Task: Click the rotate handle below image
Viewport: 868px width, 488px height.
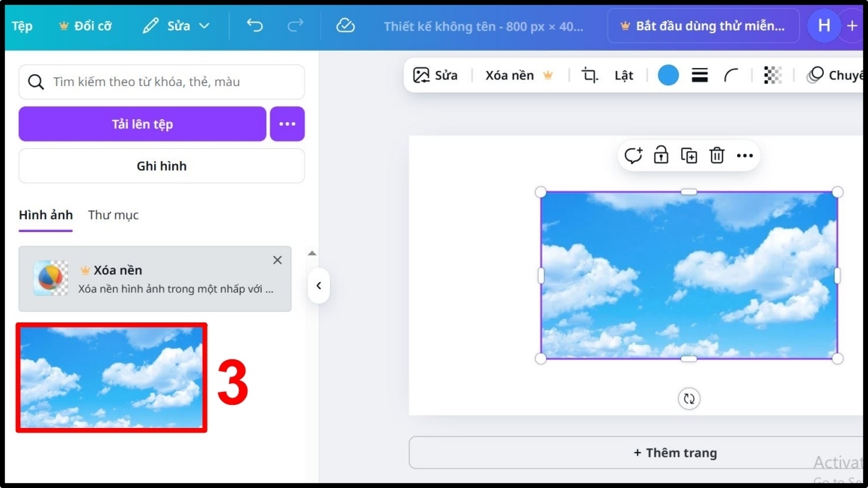Action: pyautogui.click(x=689, y=398)
